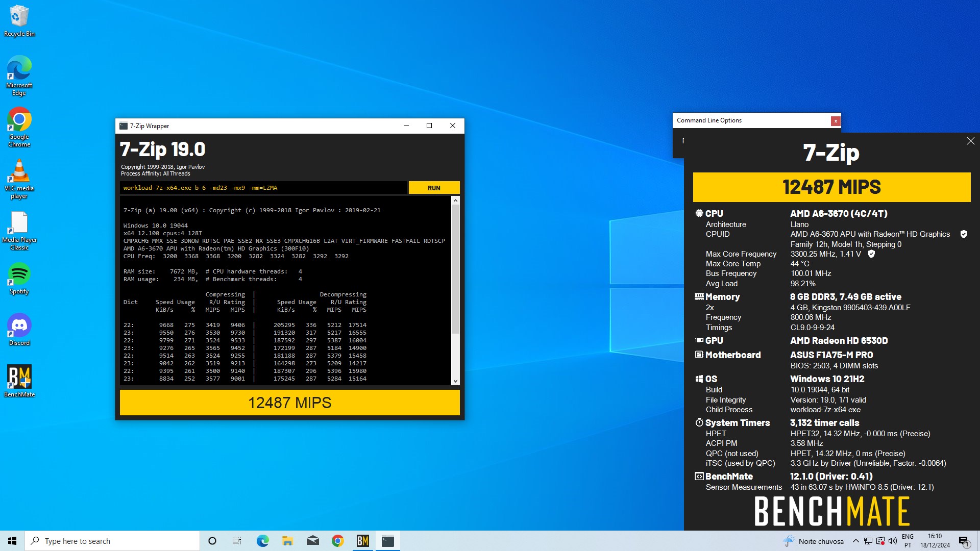Switch to BenchMate taskbar button

[362, 541]
